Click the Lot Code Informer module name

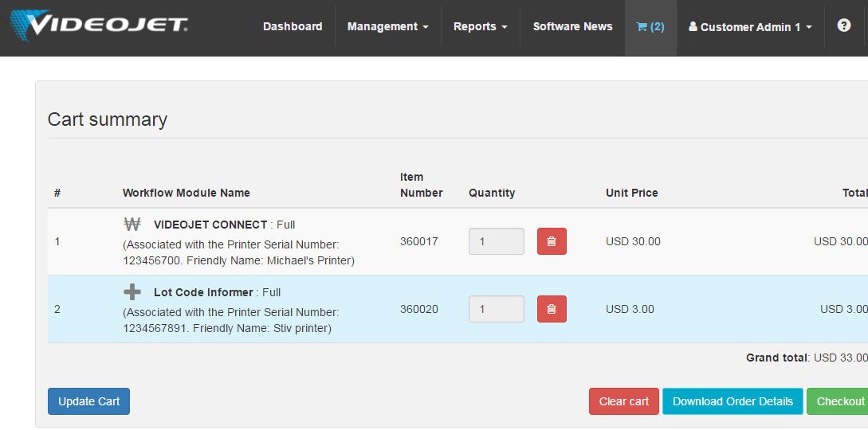click(x=203, y=292)
